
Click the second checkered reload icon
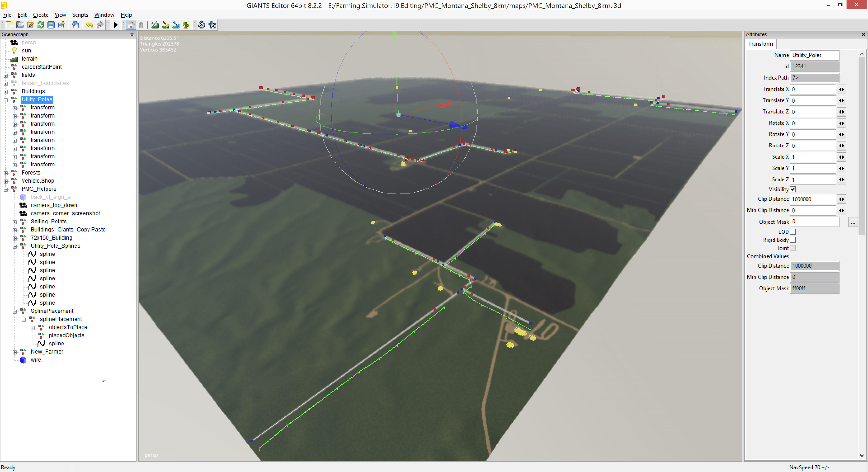click(x=212, y=25)
